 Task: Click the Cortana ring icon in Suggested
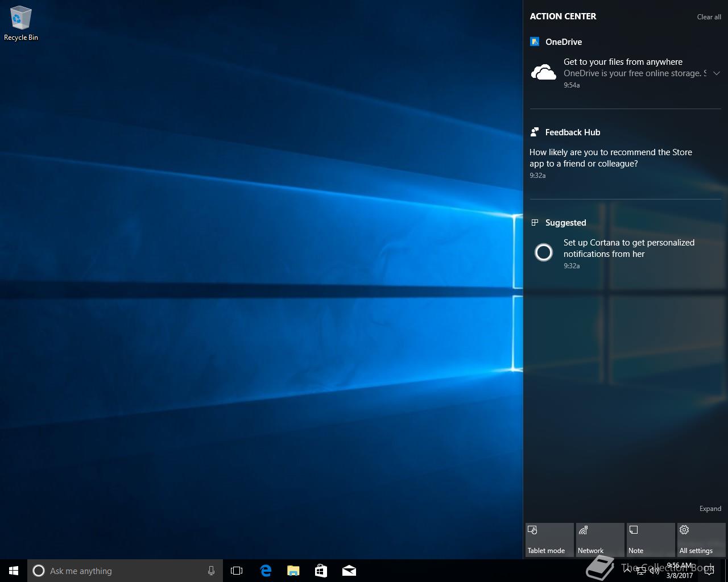pyautogui.click(x=544, y=252)
